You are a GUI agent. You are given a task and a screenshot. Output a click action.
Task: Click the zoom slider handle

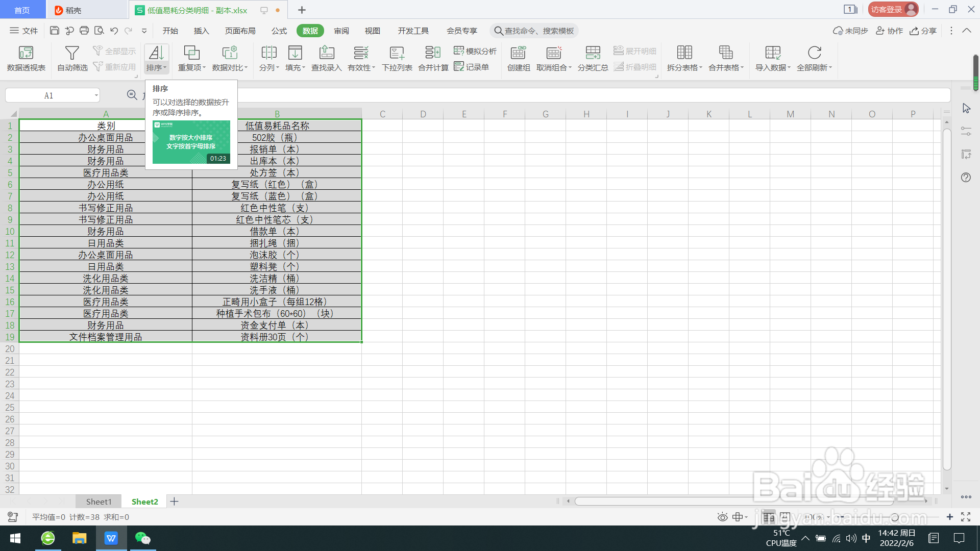coord(894,517)
